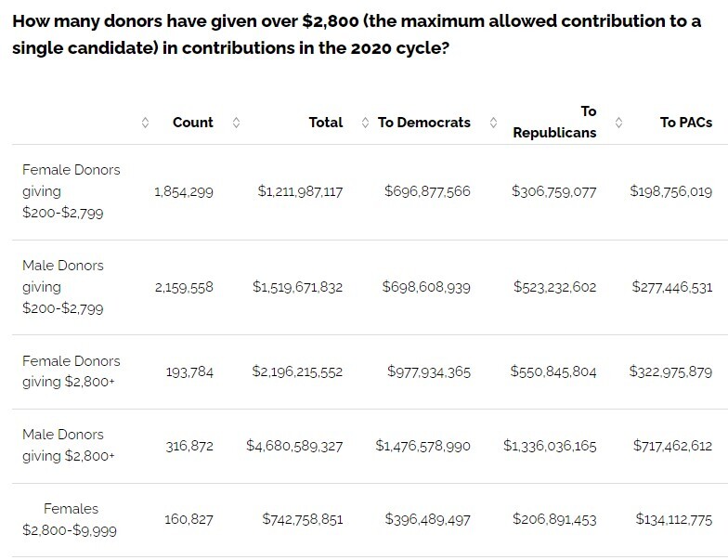Sort table by the Count column header
This screenshot has height=560, width=728.
click(193, 123)
